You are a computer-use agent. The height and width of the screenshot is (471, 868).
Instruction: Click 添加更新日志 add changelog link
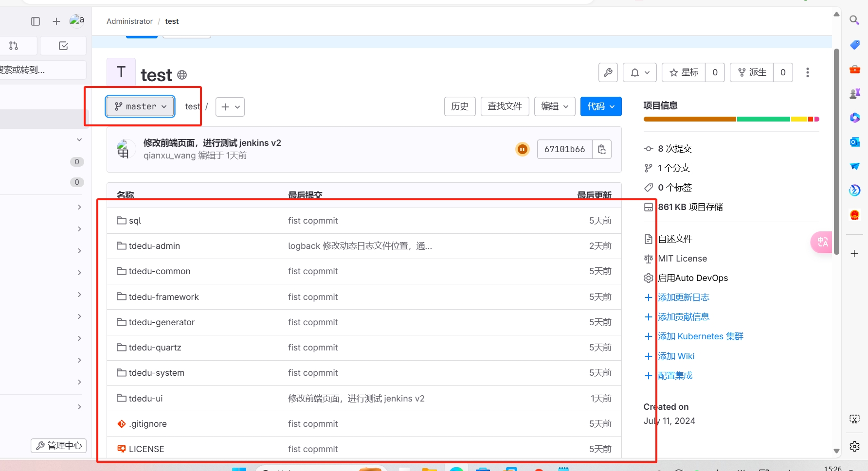tap(683, 297)
